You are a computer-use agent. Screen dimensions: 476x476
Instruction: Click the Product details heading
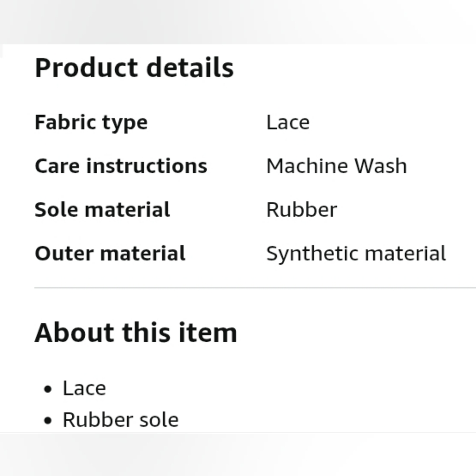coord(134,68)
